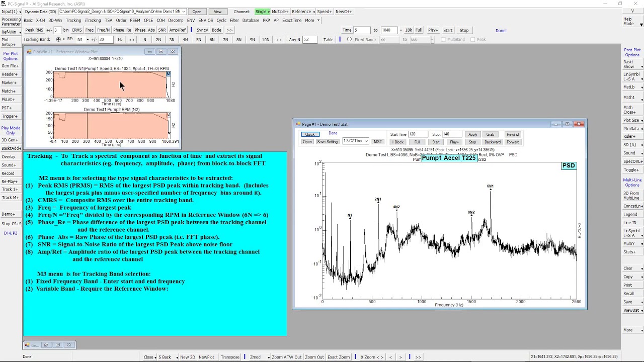The height and width of the screenshot is (362, 644).
Task: Click the PlotWin #1 window title icon
Action: point(29,52)
